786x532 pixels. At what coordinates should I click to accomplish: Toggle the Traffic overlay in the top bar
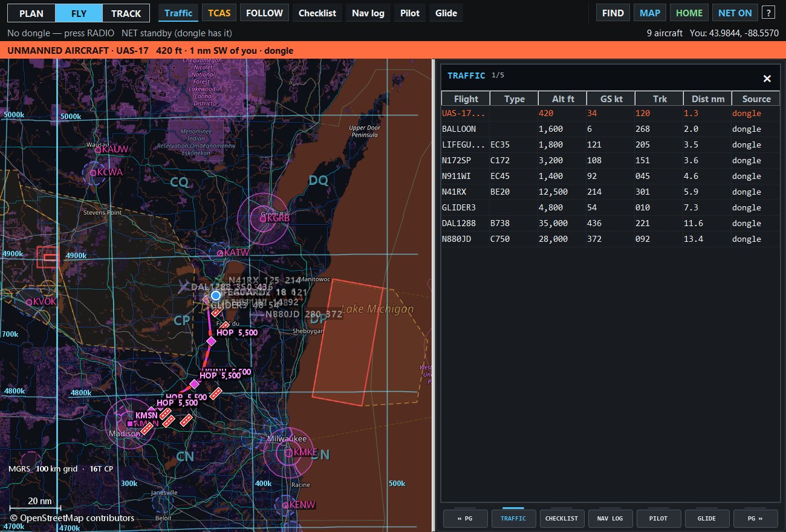178,13
